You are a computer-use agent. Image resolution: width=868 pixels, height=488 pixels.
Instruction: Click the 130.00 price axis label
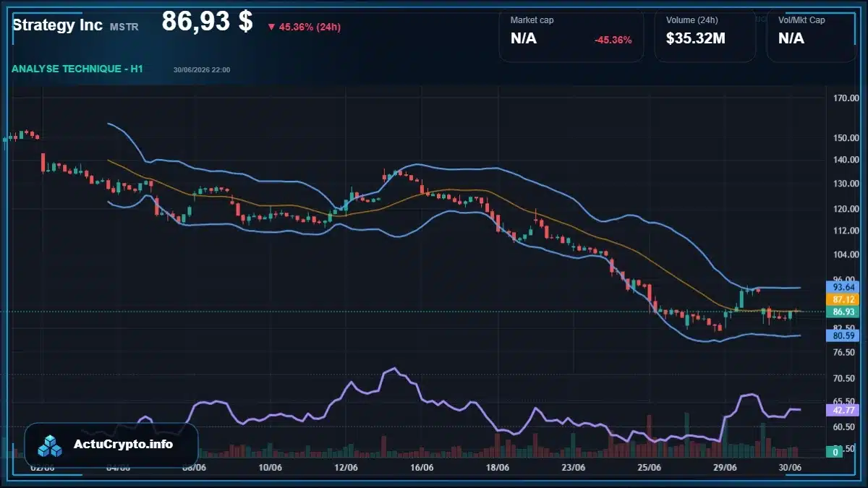[x=845, y=184]
